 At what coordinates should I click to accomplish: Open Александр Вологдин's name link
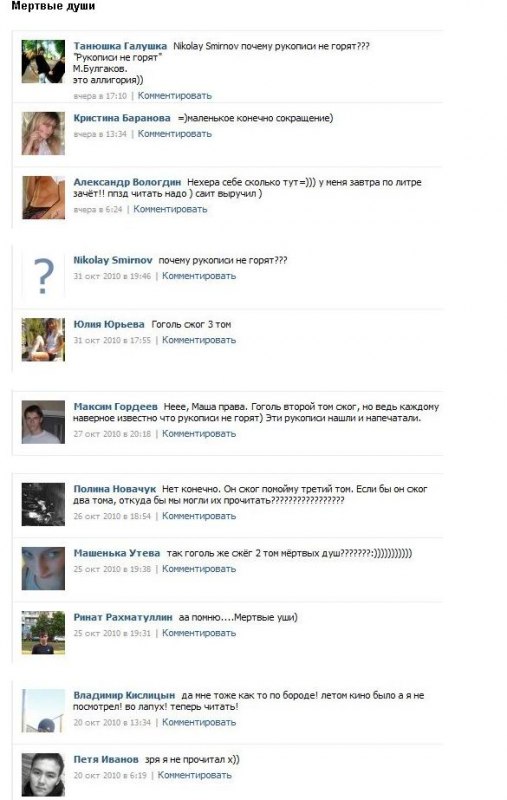click(x=127, y=182)
